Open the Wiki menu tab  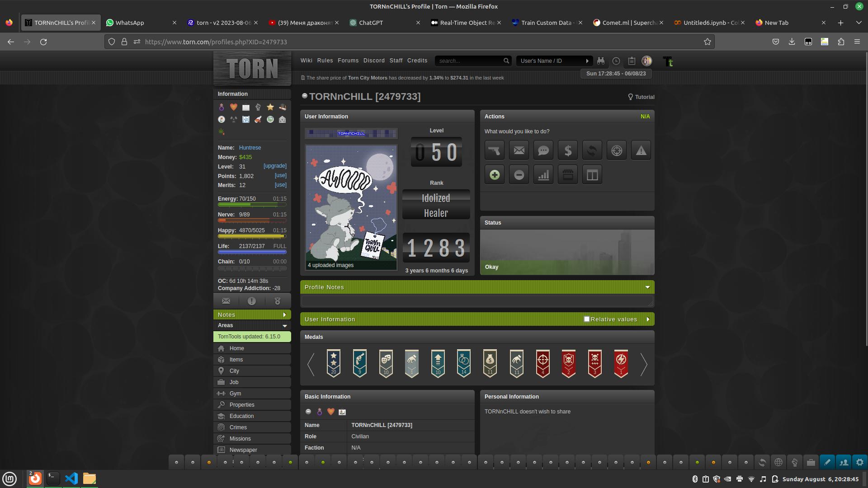pos(307,60)
